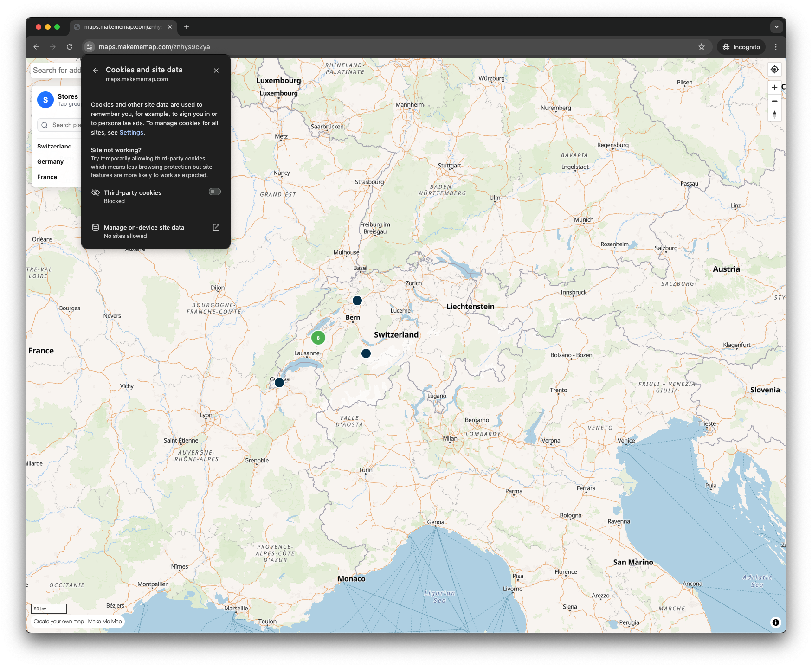Expand the Germany places group
This screenshot has height=667, width=812.
pyautogui.click(x=50, y=161)
